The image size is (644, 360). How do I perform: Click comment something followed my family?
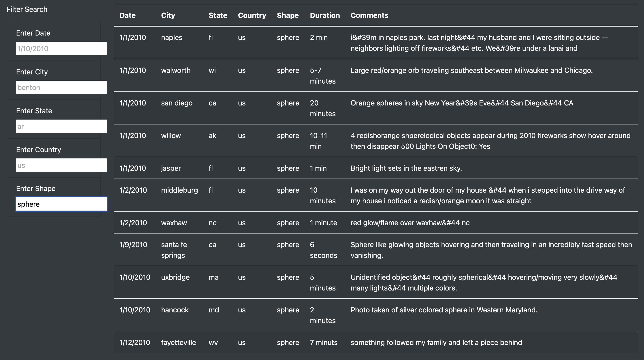436,343
